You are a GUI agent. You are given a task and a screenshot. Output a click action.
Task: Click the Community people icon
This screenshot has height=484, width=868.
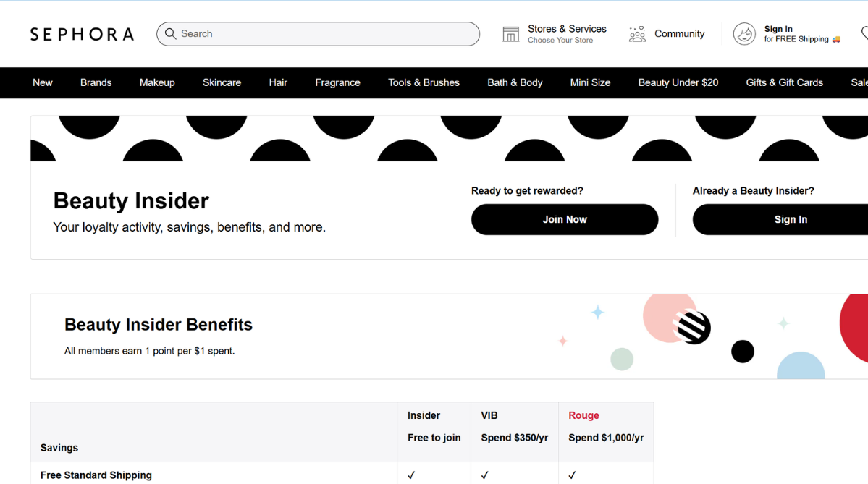[637, 34]
